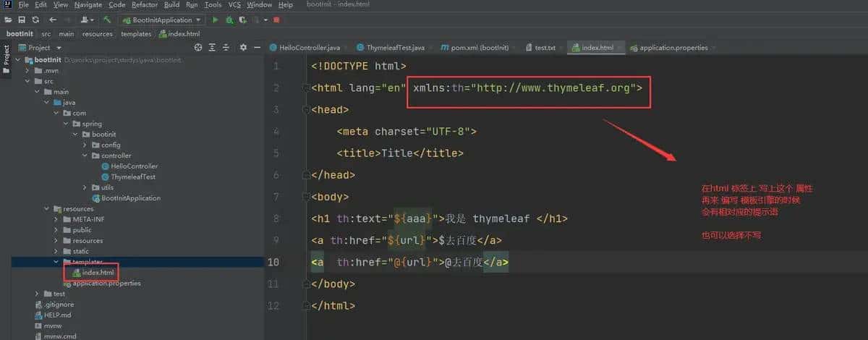Expand the public folder
Screen dimensions: 868x340
pyautogui.click(x=56, y=230)
